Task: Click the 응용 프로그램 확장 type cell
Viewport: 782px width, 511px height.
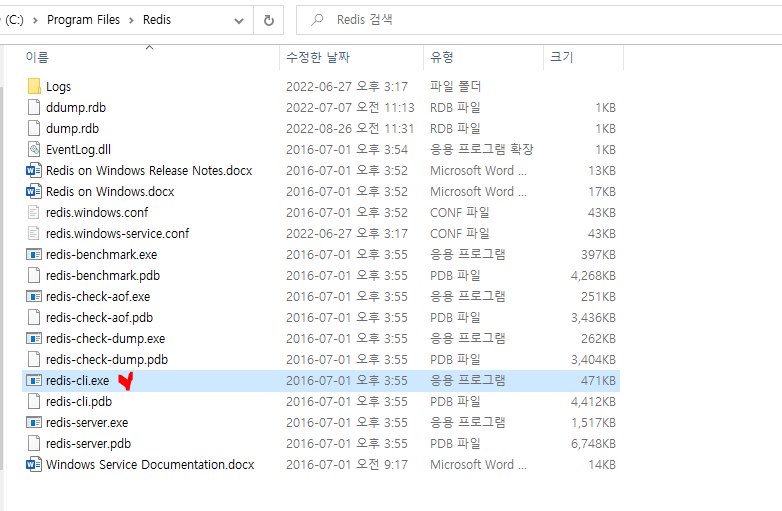Action: 481,149
